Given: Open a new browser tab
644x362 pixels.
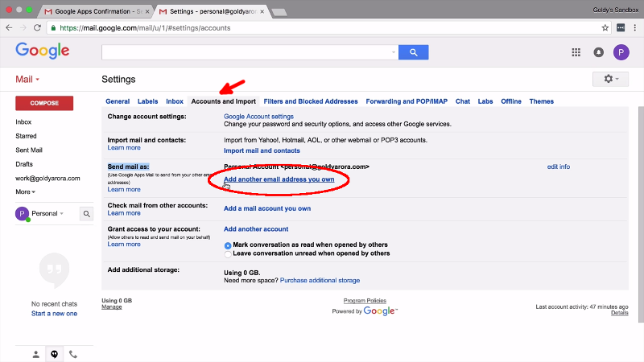Looking at the screenshot, I should (x=279, y=12).
